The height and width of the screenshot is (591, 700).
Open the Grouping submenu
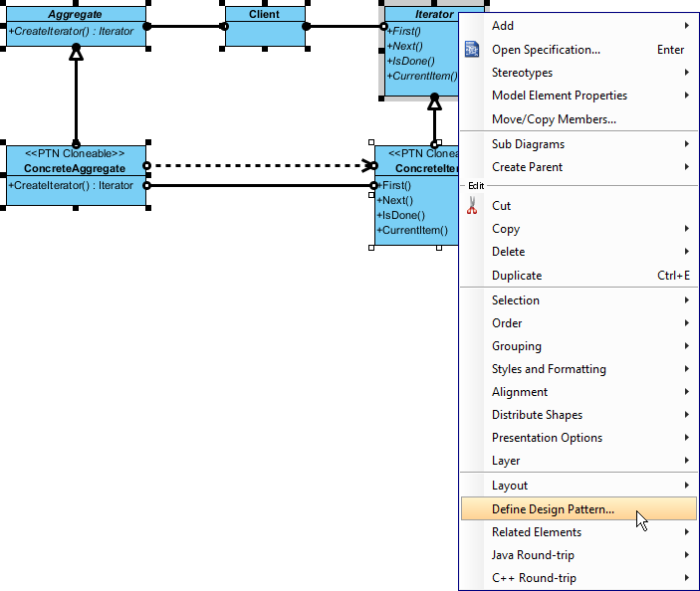[579, 346]
